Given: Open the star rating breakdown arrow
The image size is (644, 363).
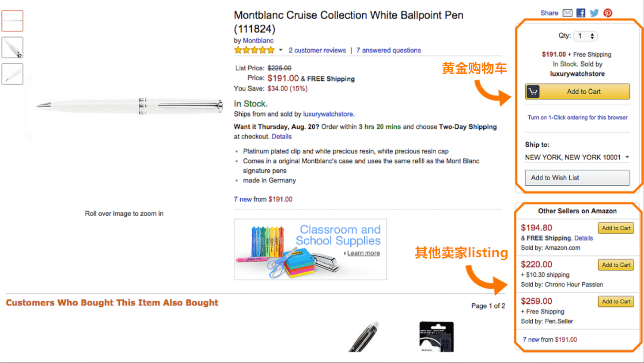Looking at the screenshot, I should pos(280,50).
